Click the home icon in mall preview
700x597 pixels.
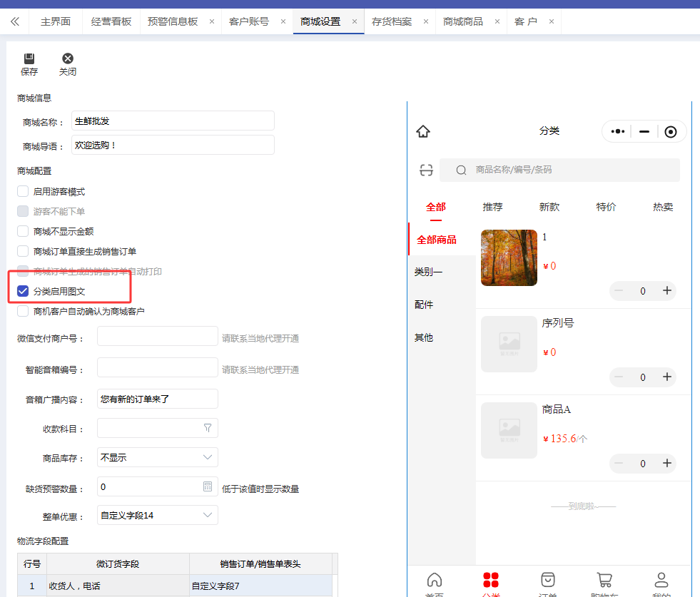423,131
